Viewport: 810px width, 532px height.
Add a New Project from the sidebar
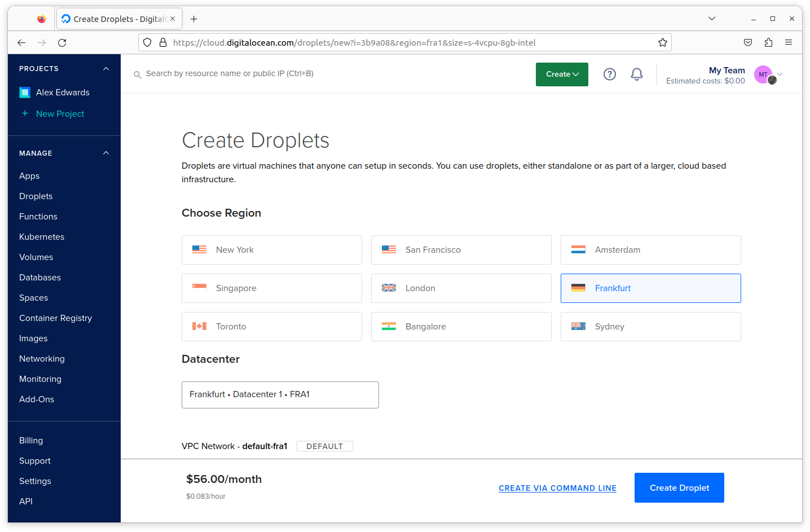pyautogui.click(x=60, y=114)
